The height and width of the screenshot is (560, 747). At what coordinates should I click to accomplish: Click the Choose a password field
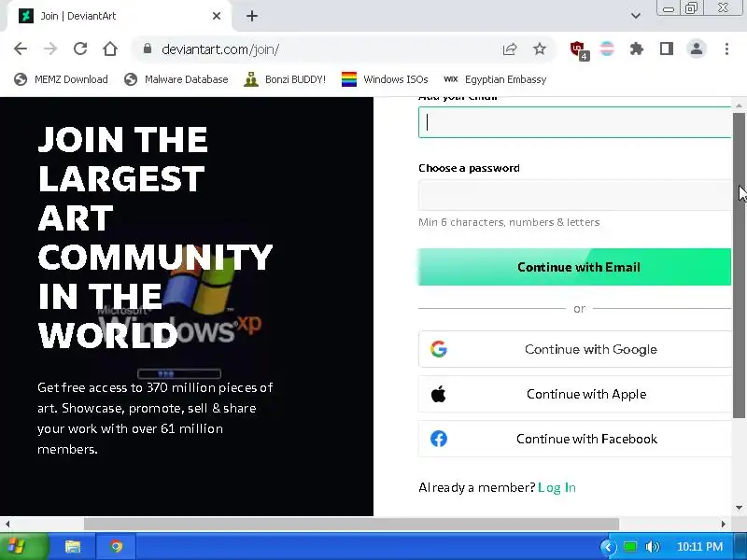pos(574,195)
